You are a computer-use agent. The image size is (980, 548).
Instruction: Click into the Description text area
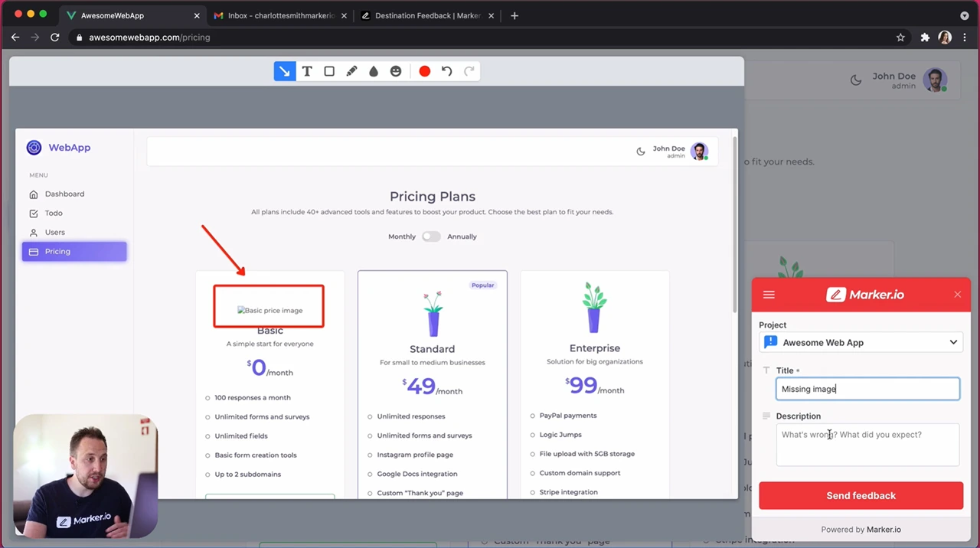coord(867,445)
